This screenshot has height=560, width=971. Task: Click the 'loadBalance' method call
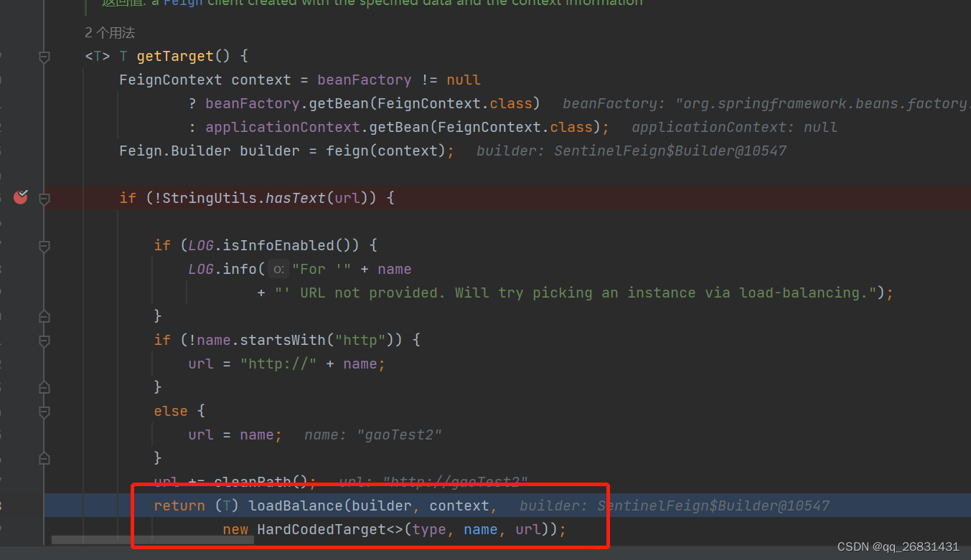pos(296,506)
